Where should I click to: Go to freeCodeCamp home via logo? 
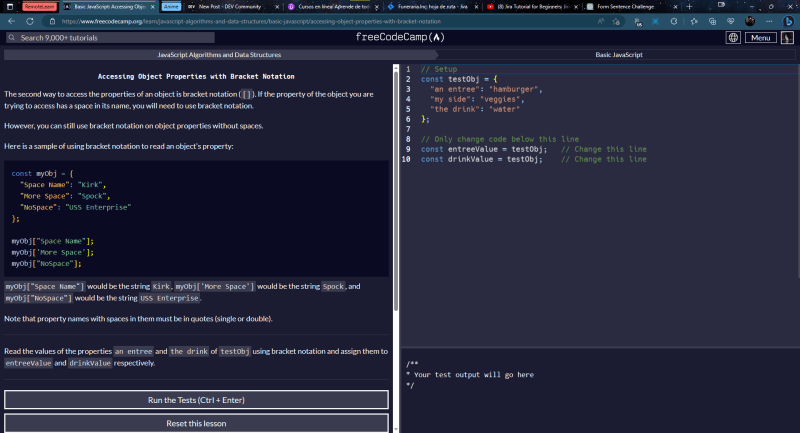pyautogui.click(x=400, y=37)
